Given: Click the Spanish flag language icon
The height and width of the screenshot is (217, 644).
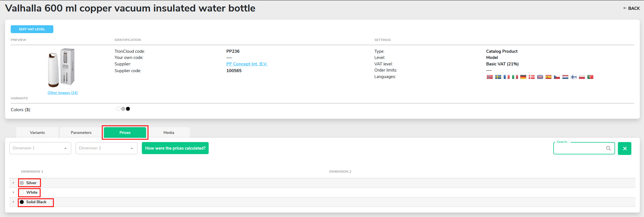Looking at the screenshot, I should click(548, 77).
